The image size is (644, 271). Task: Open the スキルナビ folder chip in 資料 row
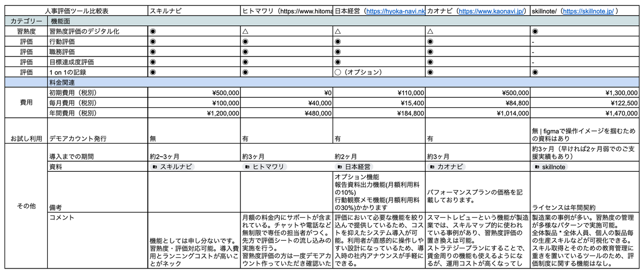tap(172, 167)
